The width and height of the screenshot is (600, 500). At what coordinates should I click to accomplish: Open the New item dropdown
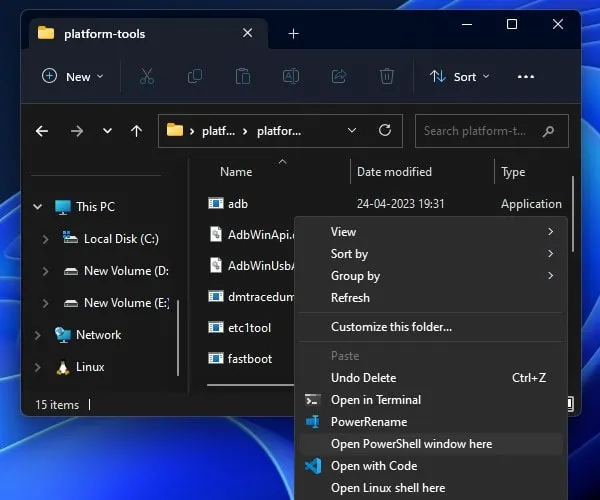coord(73,77)
